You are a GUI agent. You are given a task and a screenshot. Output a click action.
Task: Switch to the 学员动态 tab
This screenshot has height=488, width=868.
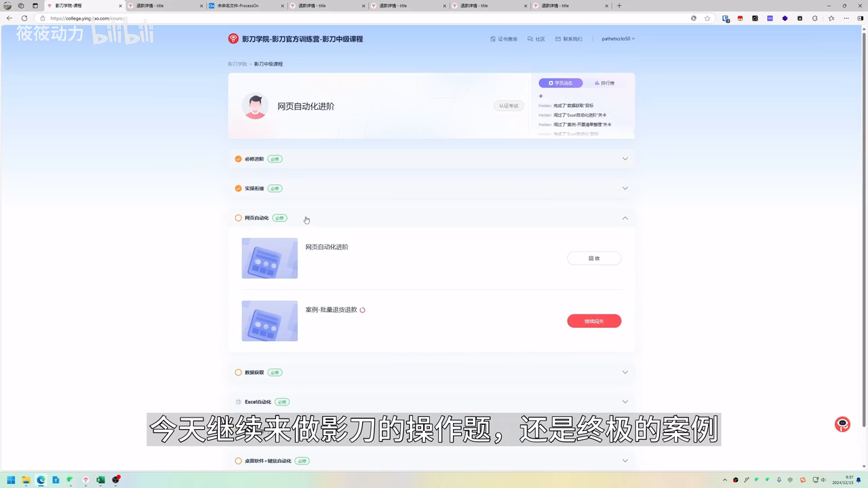(561, 83)
